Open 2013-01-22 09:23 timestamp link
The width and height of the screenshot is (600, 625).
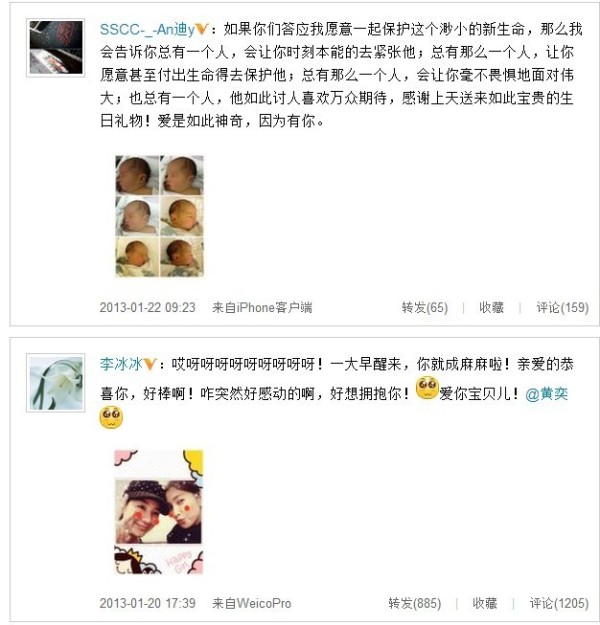coord(148,307)
